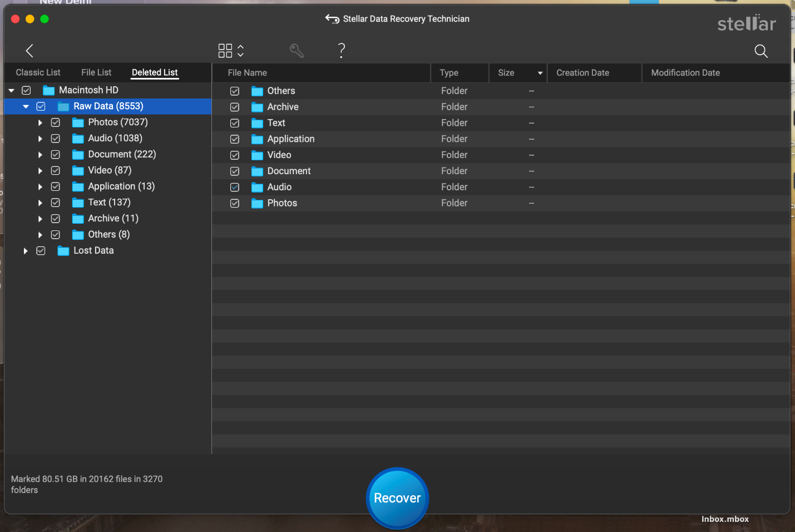
Task: Uncheck the Audio folder in the file list
Action: 234,187
